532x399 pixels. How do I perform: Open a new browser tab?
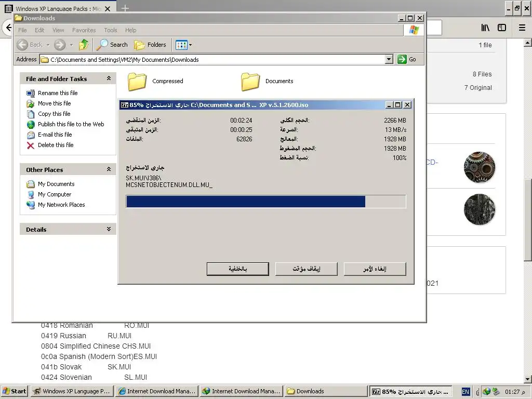pos(125,8)
